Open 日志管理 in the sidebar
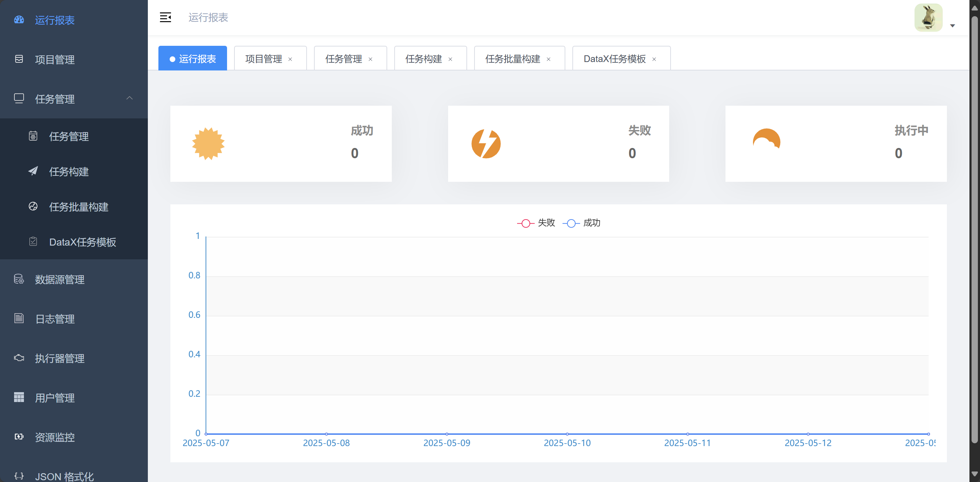Image resolution: width=980 pixels, height=482 pixels. point(55,319)
